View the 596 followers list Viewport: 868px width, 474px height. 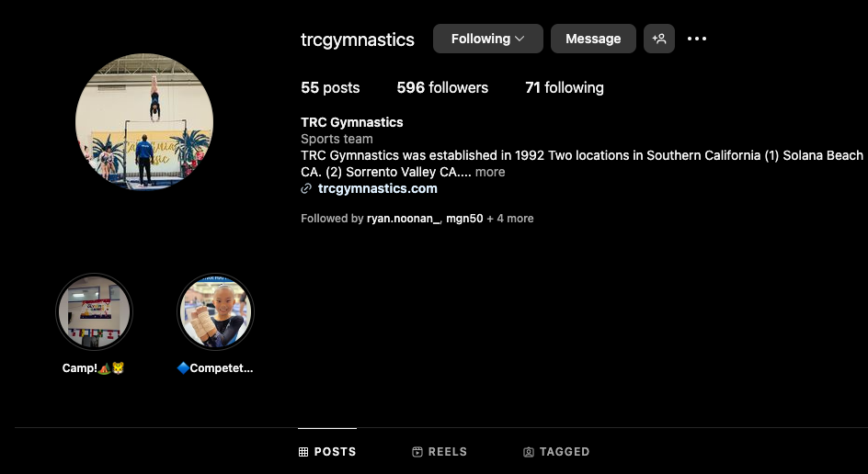(x=442, y=87)
